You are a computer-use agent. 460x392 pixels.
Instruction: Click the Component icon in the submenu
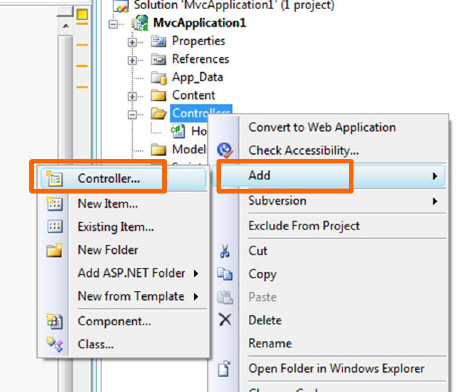click(x=54, y=321)
